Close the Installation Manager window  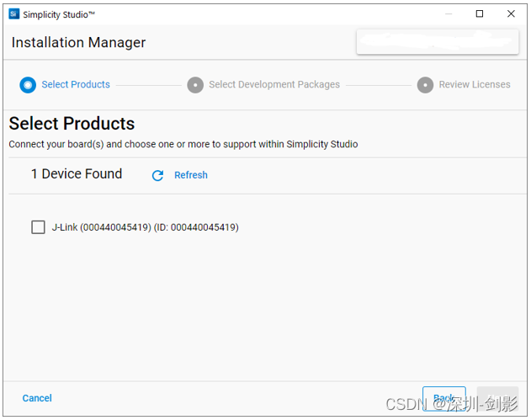(x=511, y=13)
